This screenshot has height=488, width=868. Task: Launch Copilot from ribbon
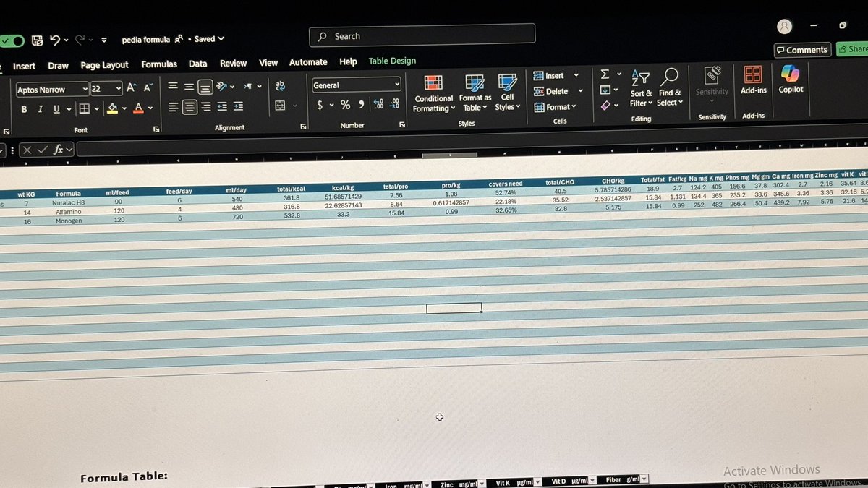(791, 79)
